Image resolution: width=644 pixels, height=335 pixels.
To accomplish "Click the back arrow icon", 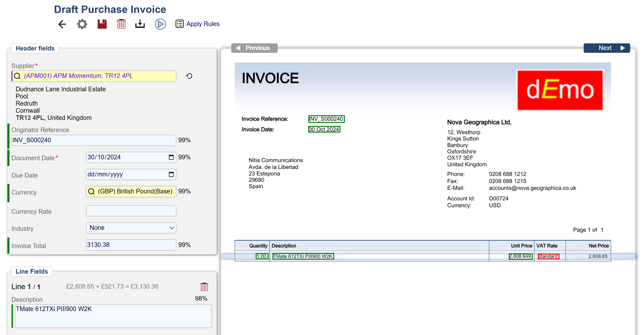I will (x=62, y=24).
